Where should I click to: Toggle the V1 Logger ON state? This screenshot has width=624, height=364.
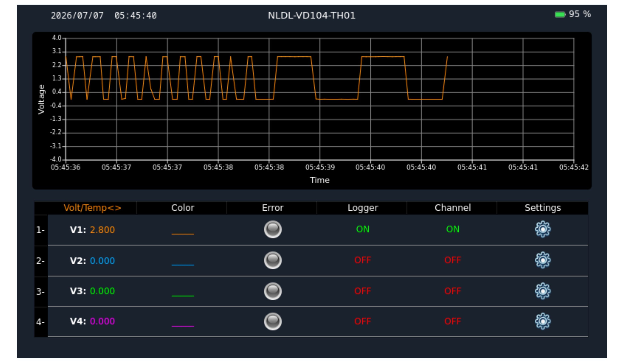click(x=362, y=229)
